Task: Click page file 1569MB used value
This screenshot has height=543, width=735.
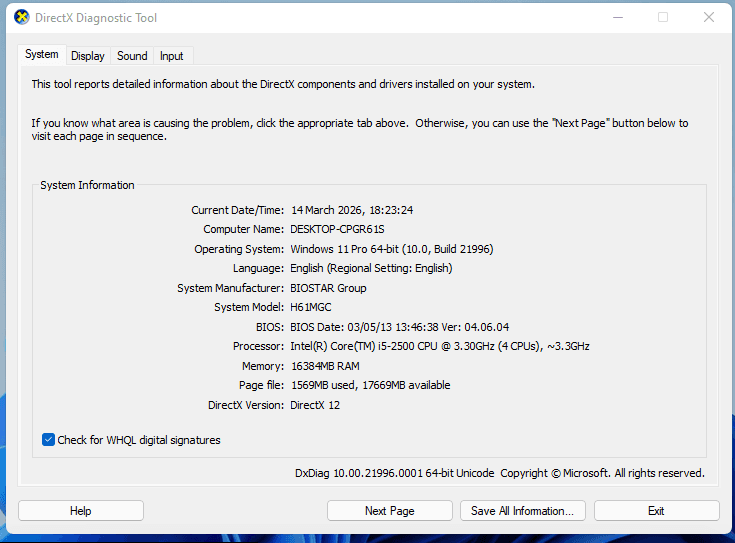Action: coord(371,385)
